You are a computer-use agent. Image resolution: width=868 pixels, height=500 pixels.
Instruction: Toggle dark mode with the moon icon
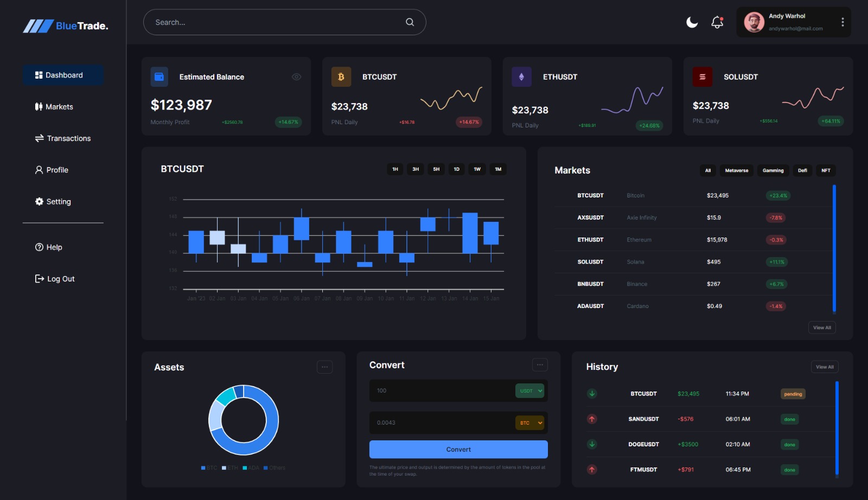pos(691,22)
